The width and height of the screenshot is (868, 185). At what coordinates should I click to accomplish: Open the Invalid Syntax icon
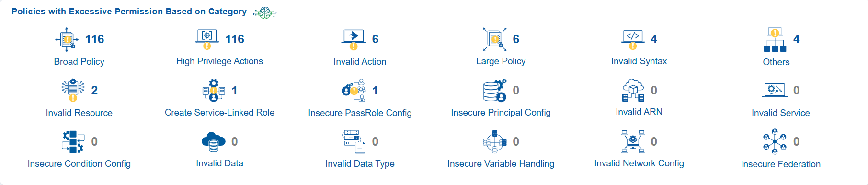point(633,39)
